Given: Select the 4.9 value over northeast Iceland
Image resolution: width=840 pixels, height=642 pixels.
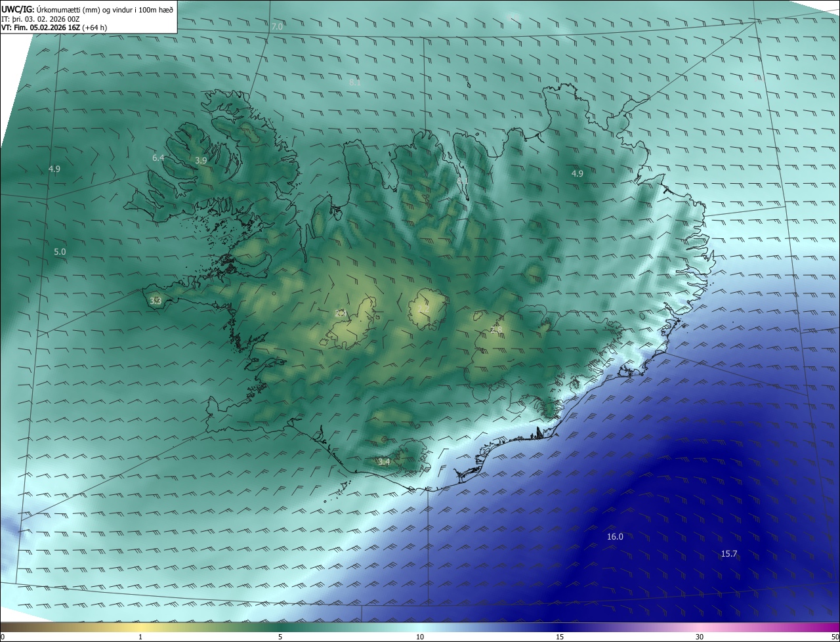Looking at the screenshot, I should coord(577,173).
